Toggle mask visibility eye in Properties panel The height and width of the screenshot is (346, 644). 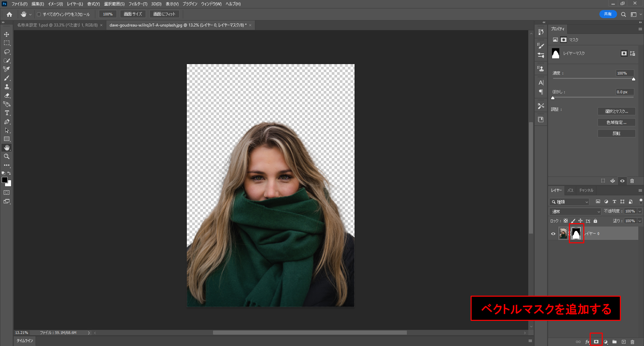click(622, 181)
